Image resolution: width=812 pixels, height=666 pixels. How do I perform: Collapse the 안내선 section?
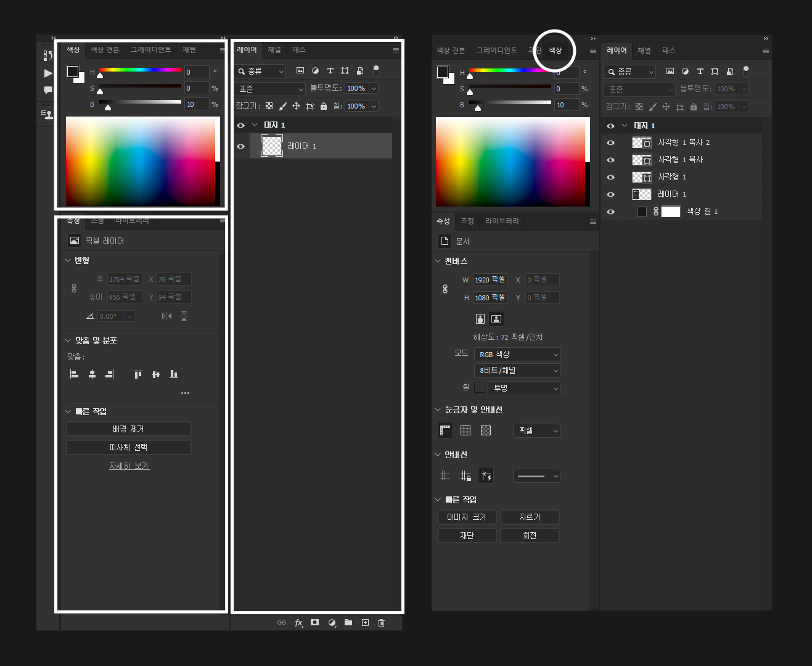point(438,455)
